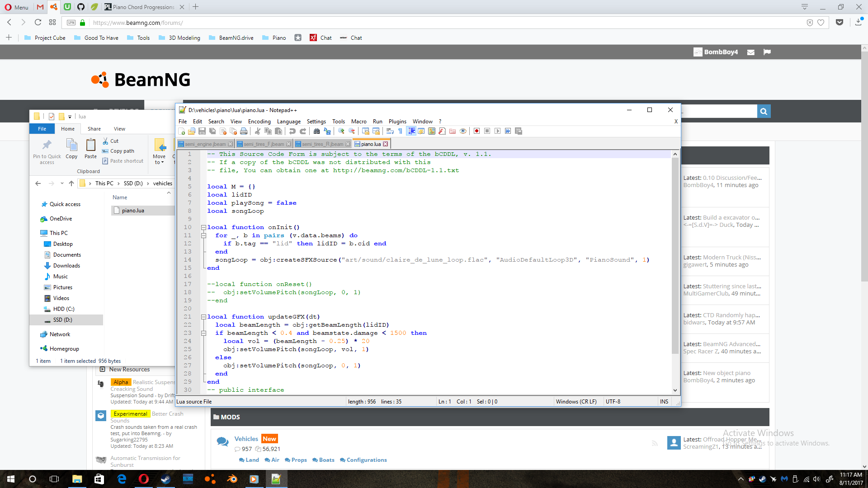Switch to the semi_engine.jbeam tab
Image resolution: width=868 pixels, height=488 pixels.
205,144
